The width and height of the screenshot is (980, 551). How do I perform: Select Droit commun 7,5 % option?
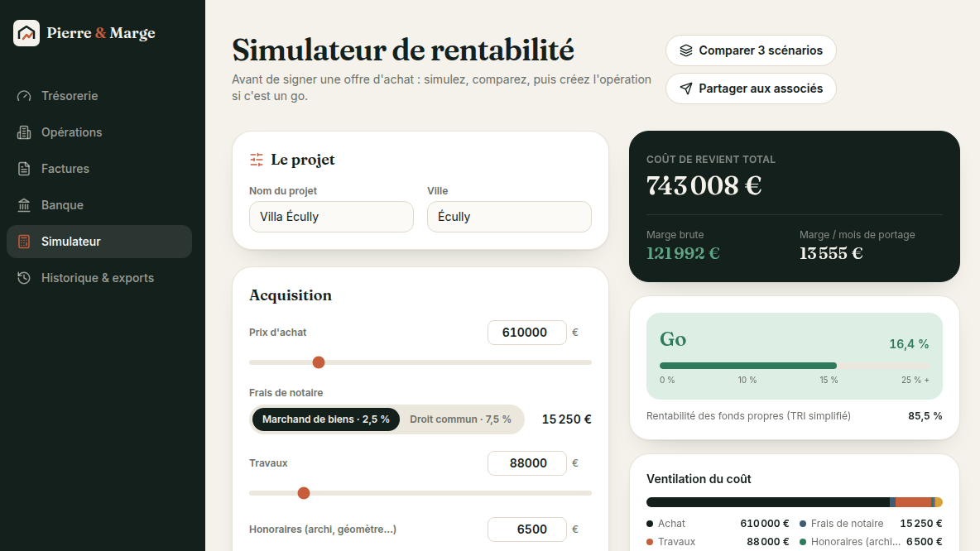(461, 419)
